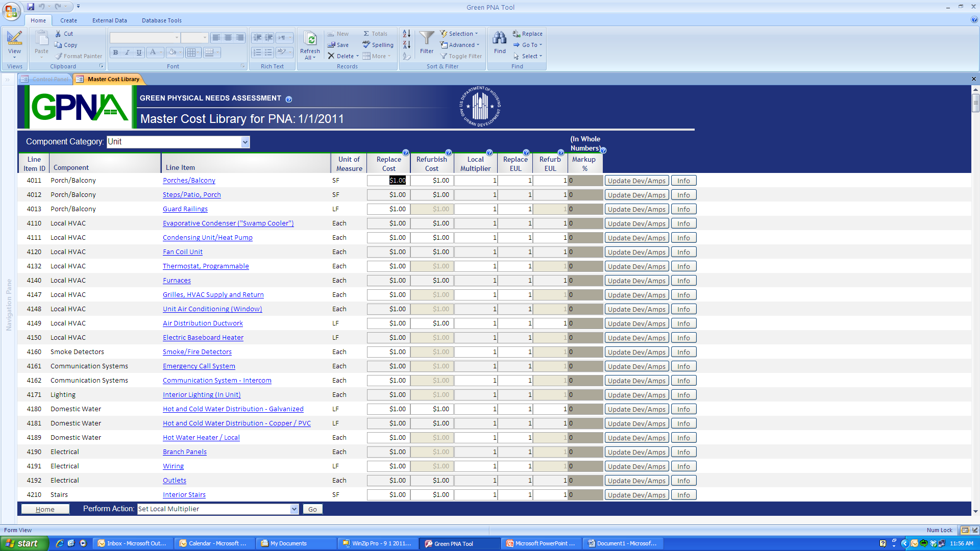Click the Spelling check icon
Screen dimensions: 980x551
point(366,45)
